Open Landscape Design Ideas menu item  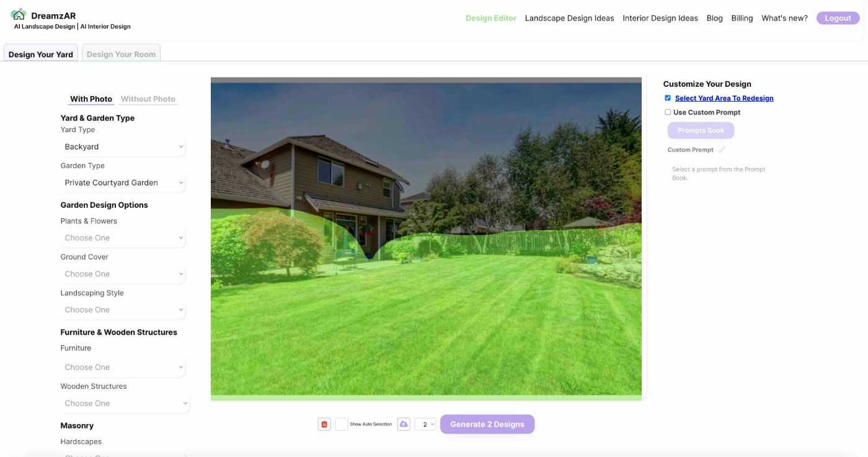coord(569,18)
